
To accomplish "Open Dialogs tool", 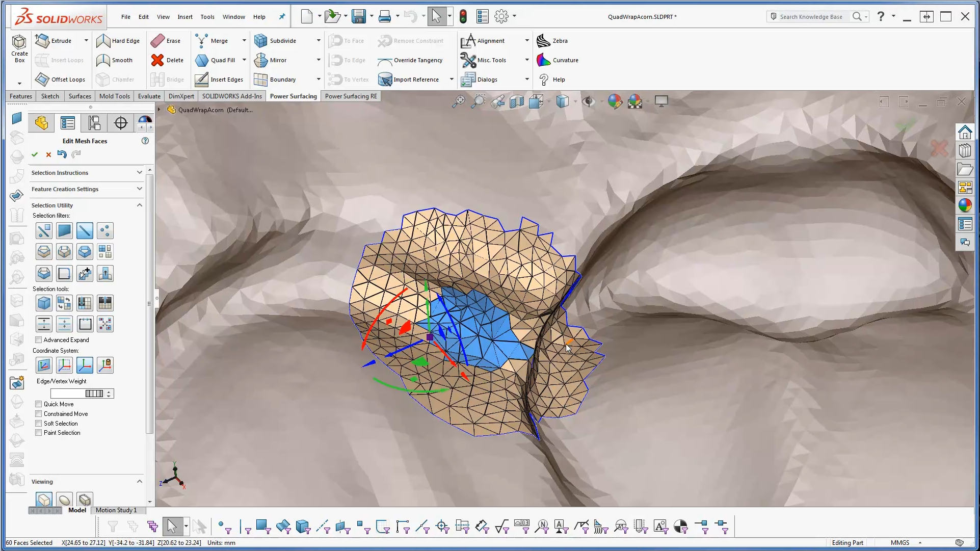I will tap(479, 80).
